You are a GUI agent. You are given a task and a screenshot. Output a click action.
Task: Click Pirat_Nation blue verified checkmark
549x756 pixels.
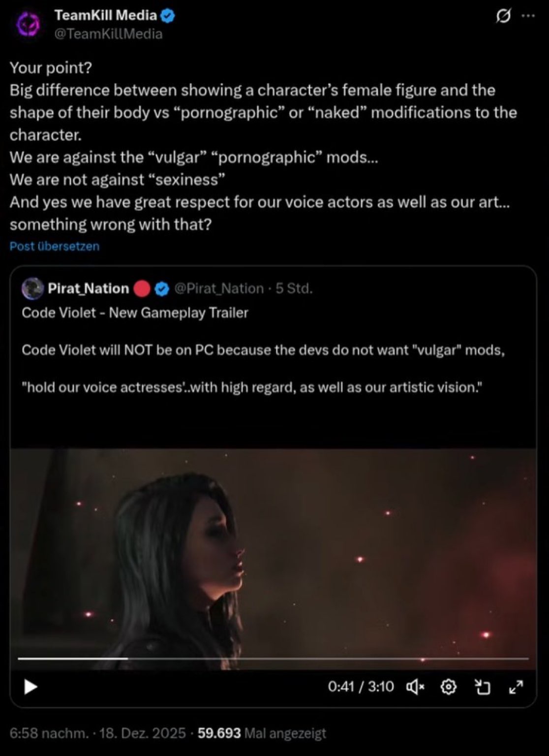(162, 289)
